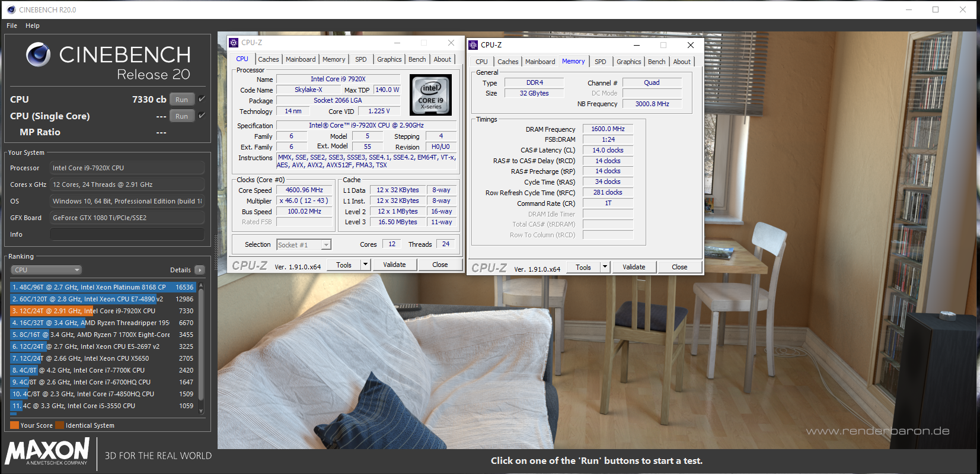This screenshot has height=474, width=980.
Task: Expand Tools dropdown arrow in left CPU-Z
Action: 366,265
